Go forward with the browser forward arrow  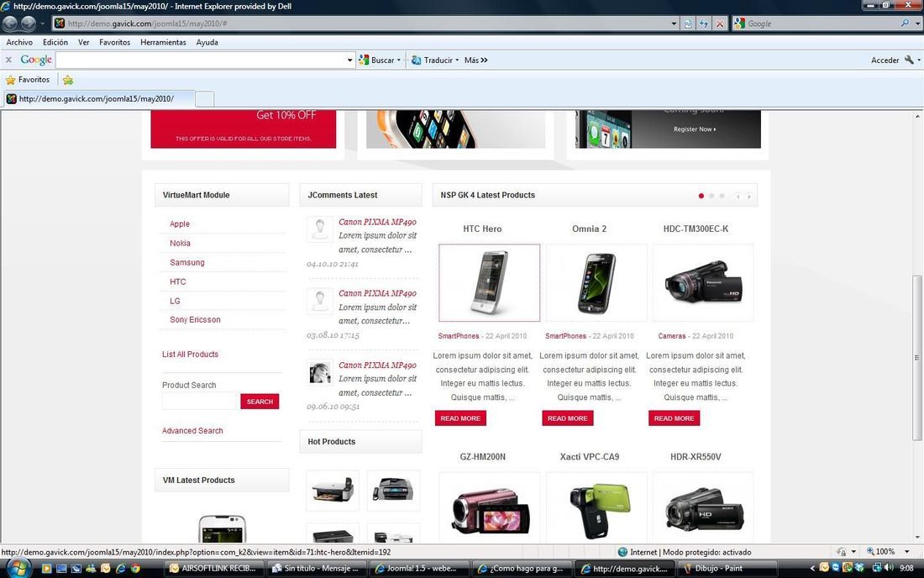(x=29, y=24)
